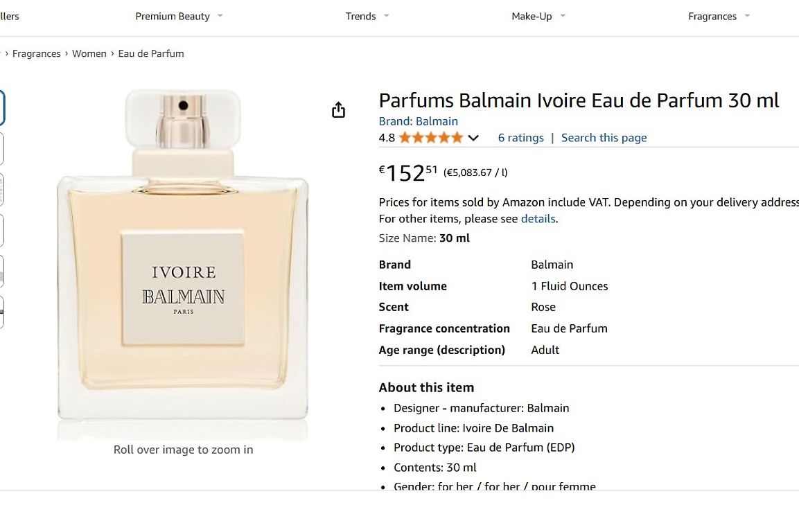Expand the Trends menu arrow

386,16
